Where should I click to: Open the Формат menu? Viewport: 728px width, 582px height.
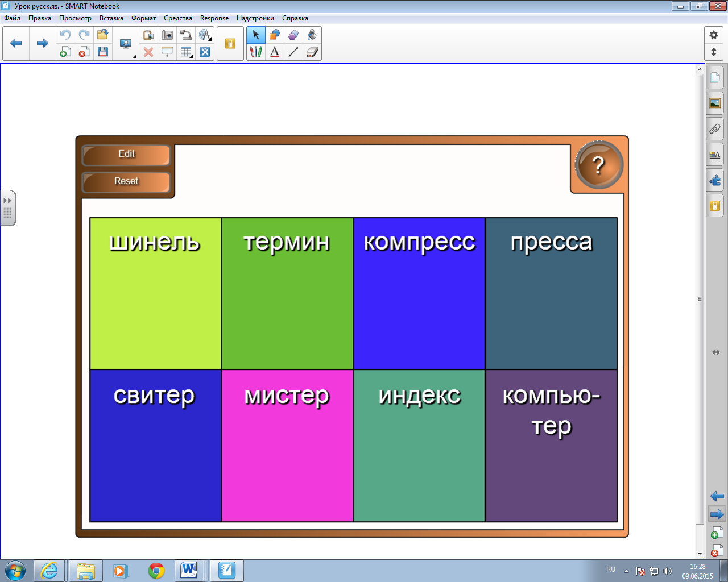pyautogui.click(x=143, y=18)
